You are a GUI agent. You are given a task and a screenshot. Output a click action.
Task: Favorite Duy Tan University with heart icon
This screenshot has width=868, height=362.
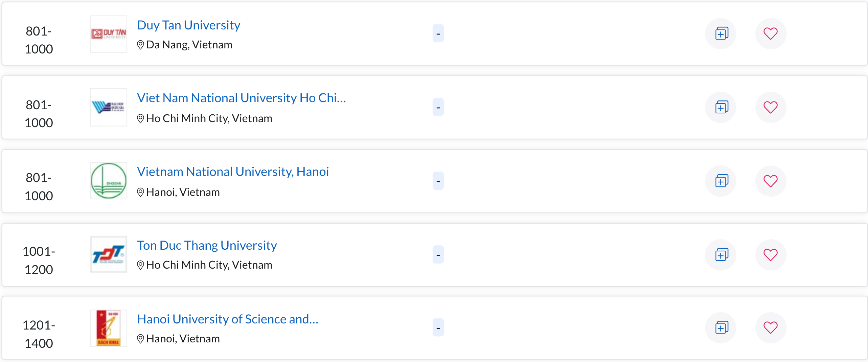pos(770,33)
